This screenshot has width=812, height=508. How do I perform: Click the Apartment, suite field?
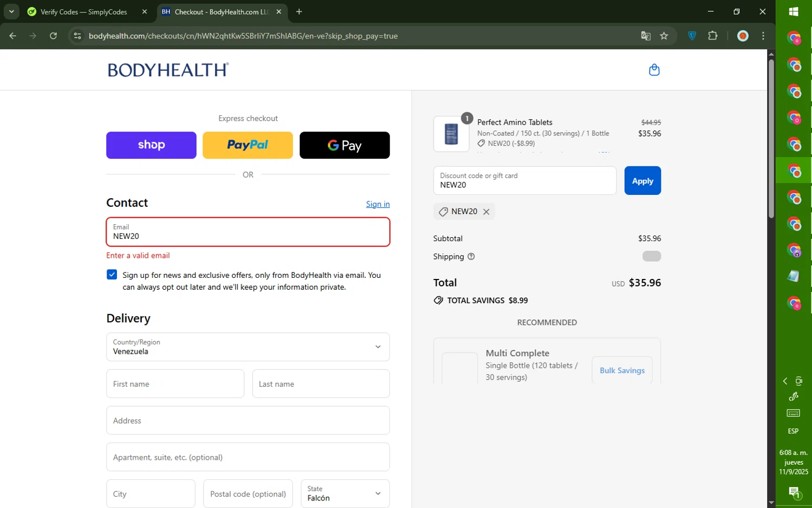click(248, 457)
